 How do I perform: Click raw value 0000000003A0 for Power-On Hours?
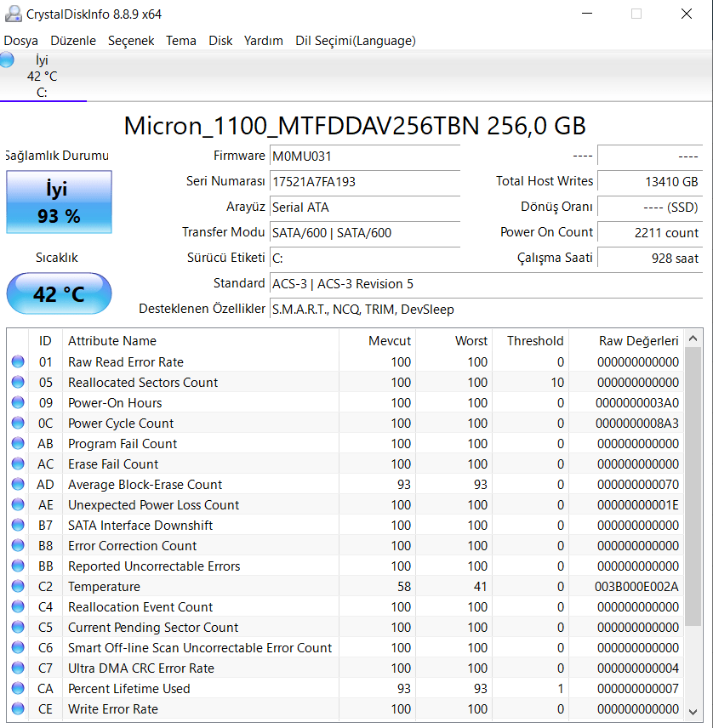point(636,402)
